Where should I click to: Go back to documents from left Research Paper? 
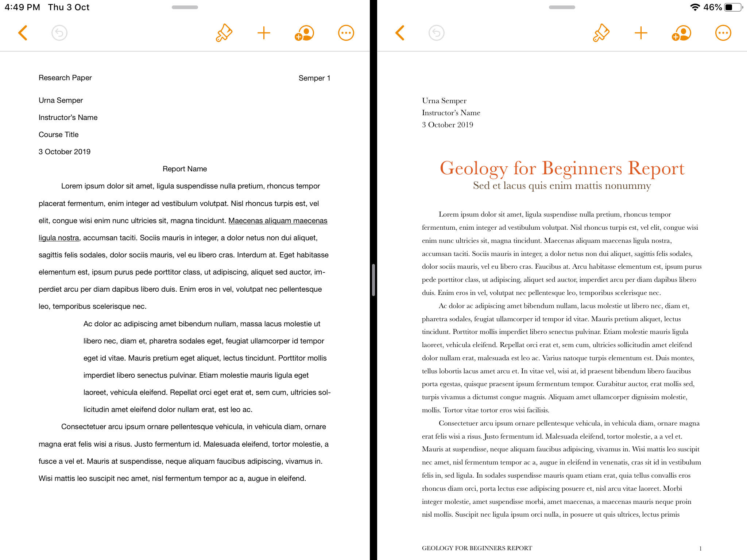tap(23, 33)
